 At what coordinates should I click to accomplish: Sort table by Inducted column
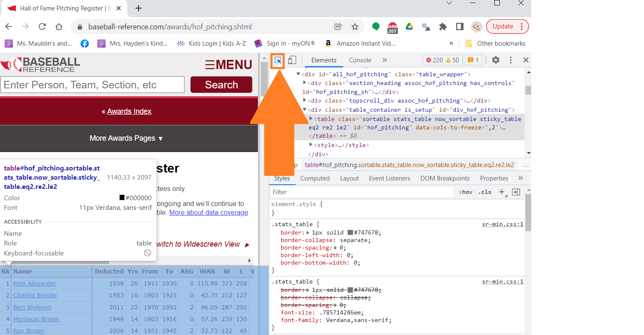(x=109, y=271)
